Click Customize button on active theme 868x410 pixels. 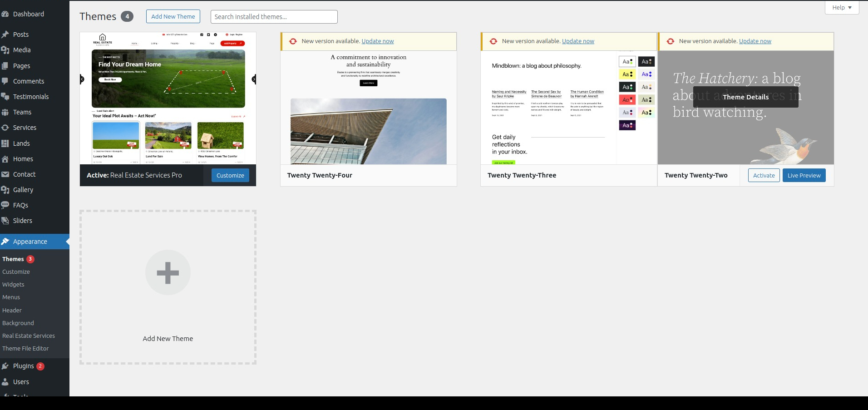point(230,175)
